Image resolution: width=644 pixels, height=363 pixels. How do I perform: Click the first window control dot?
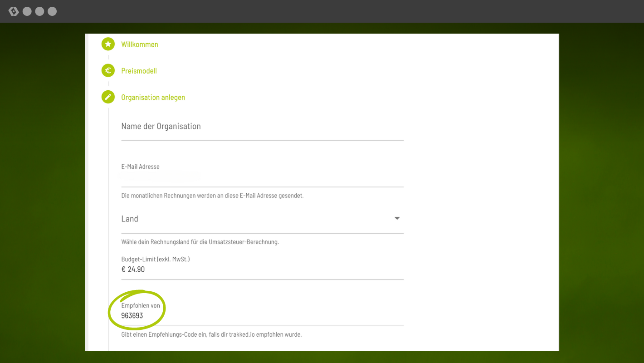27,11
